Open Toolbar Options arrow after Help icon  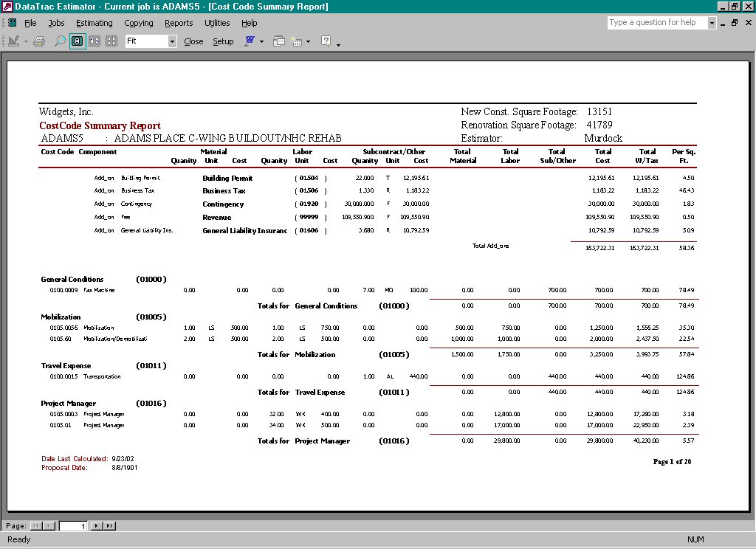pyautogui.click(x=338, y=44)
